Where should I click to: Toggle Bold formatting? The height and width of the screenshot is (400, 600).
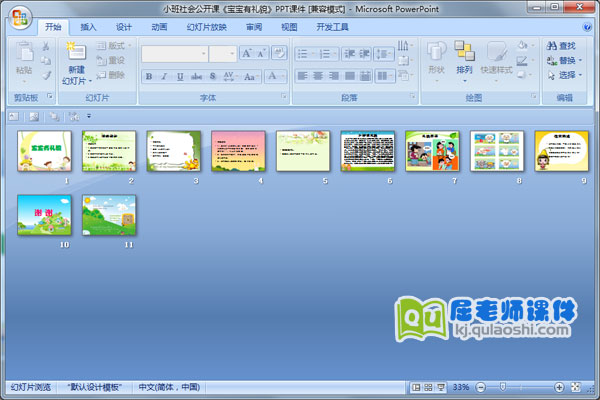pyautogui.click(x=149, y=77)
